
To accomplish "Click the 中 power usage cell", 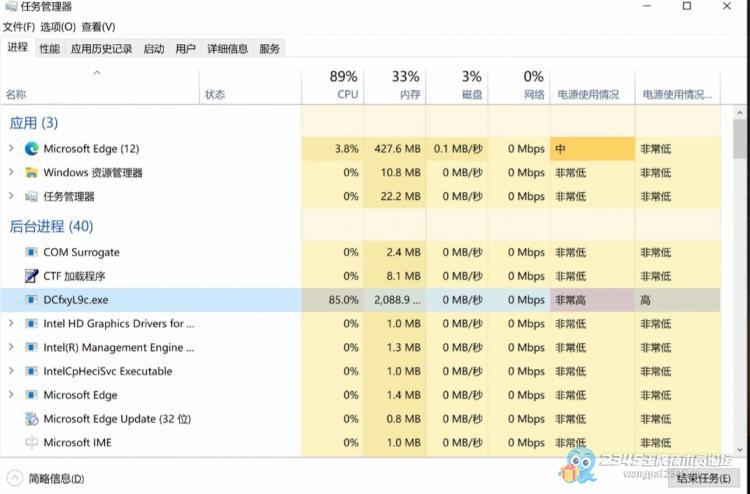I will pos(593,149).
